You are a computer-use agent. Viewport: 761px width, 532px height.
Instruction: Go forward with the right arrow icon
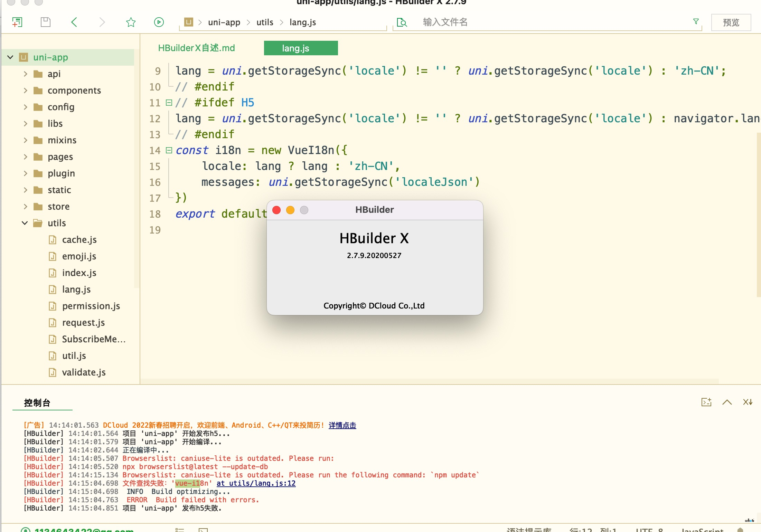102,22
